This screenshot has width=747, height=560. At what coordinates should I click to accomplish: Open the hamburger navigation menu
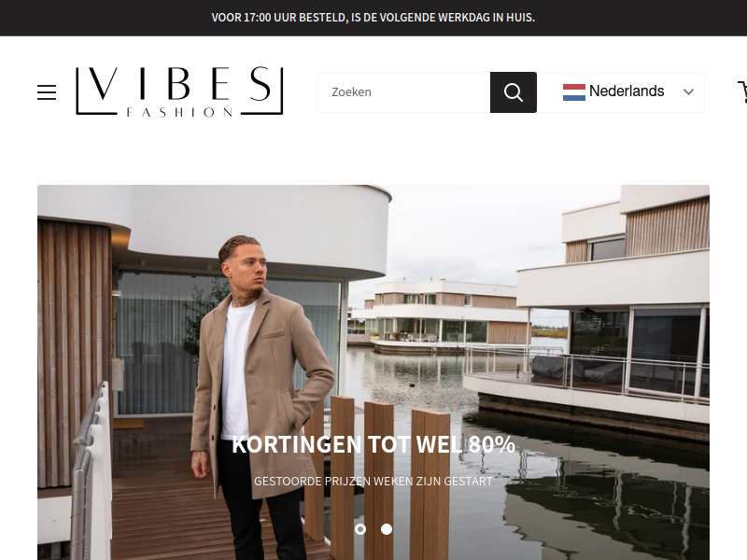click(47, 91)
